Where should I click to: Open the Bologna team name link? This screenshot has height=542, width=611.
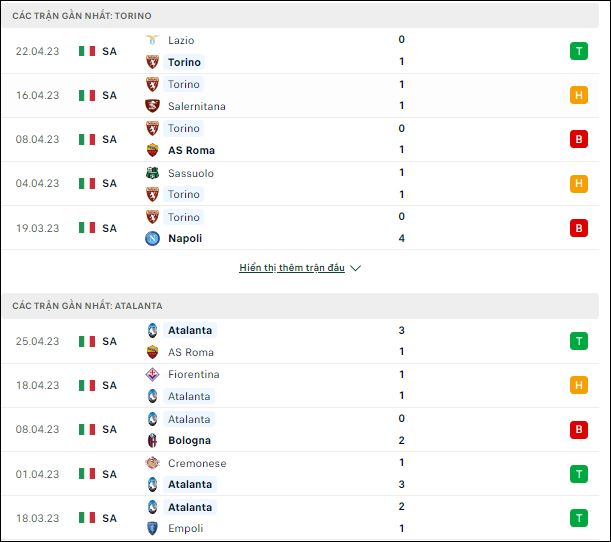tap(189, 440)
